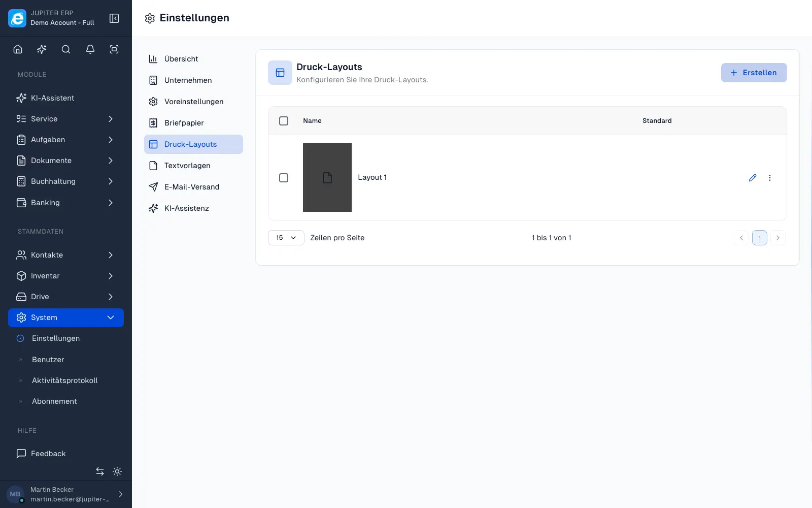Click the Dokumente file icon
The width and height of the screenshot is (812, 508).
coord(21,161)
